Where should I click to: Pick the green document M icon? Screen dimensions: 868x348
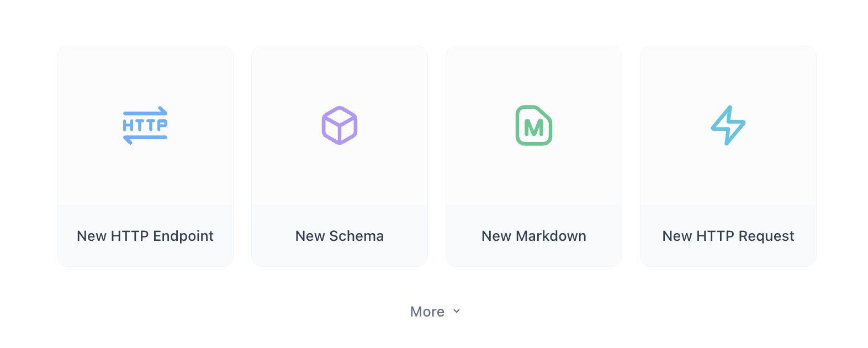534,125
